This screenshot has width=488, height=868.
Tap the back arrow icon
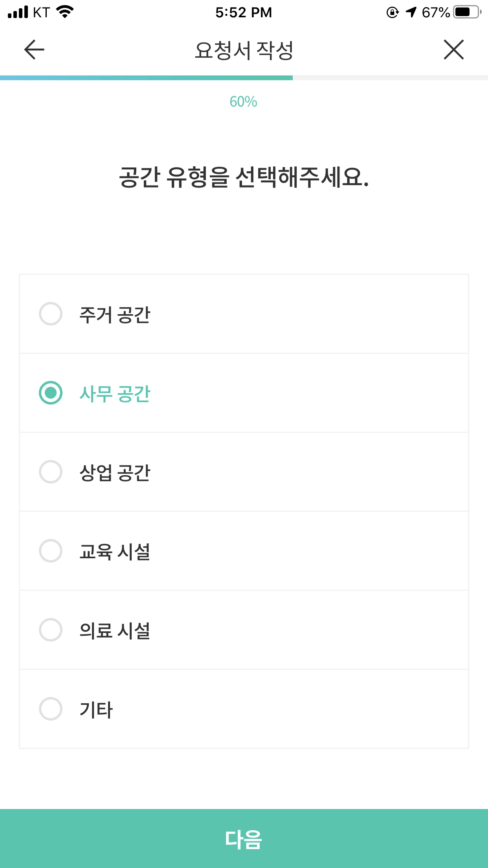34,50
